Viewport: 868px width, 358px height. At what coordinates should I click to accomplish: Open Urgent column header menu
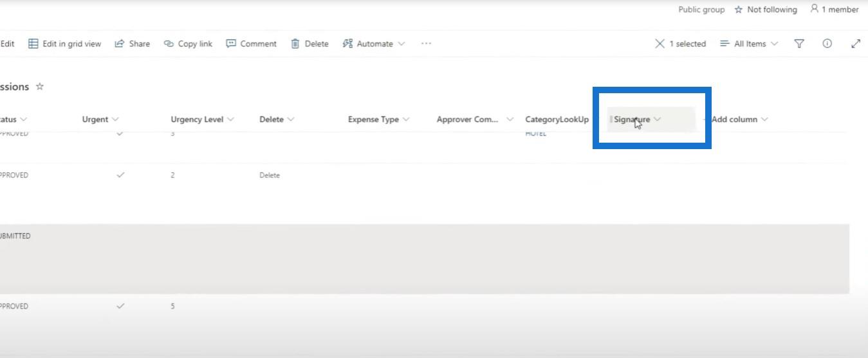[x=100, y=120]
